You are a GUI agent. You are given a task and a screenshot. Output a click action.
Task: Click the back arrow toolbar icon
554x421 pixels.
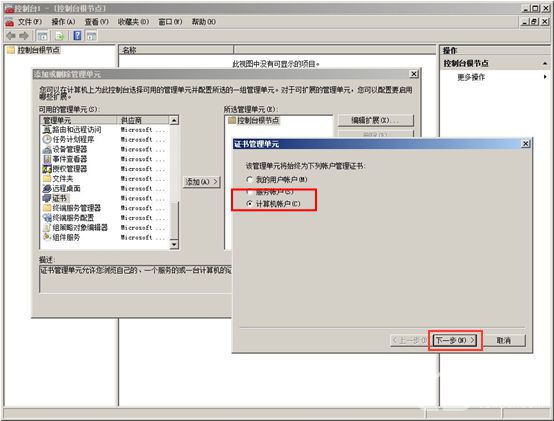[11, 36]
